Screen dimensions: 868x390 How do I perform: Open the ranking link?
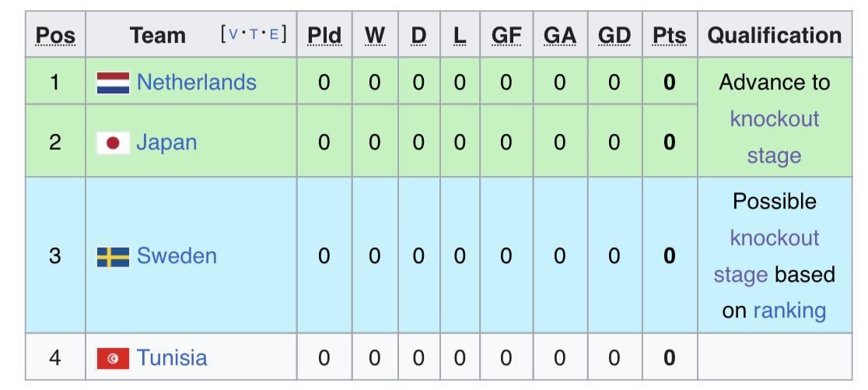pos(789,311)
